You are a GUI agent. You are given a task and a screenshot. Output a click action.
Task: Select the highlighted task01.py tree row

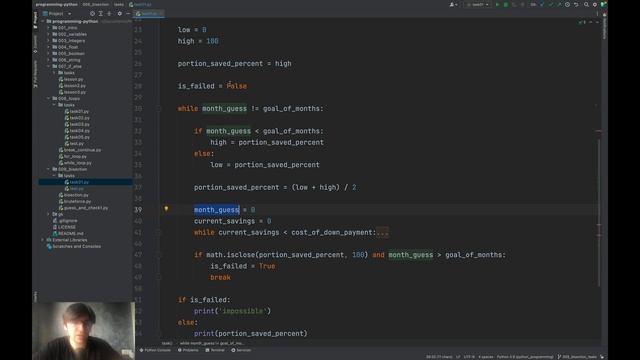[x=85, y=182]
